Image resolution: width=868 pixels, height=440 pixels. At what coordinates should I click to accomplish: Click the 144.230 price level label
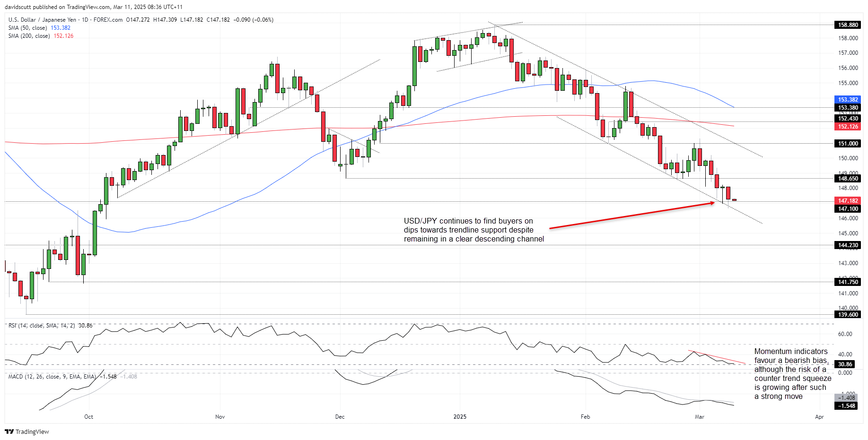click(x=848, y=245)
